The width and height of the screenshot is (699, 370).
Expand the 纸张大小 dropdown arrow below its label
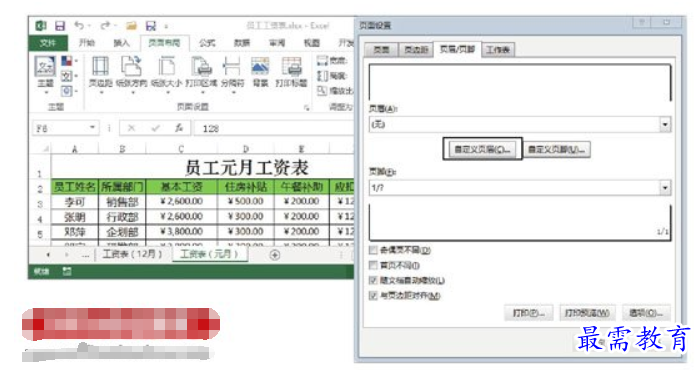coord(167,93)
